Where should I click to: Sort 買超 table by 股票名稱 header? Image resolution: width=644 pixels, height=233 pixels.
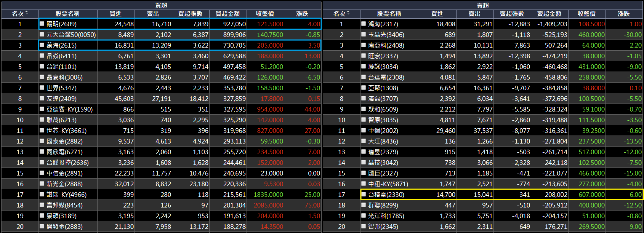pyautogui.click(x=68, y=14)
